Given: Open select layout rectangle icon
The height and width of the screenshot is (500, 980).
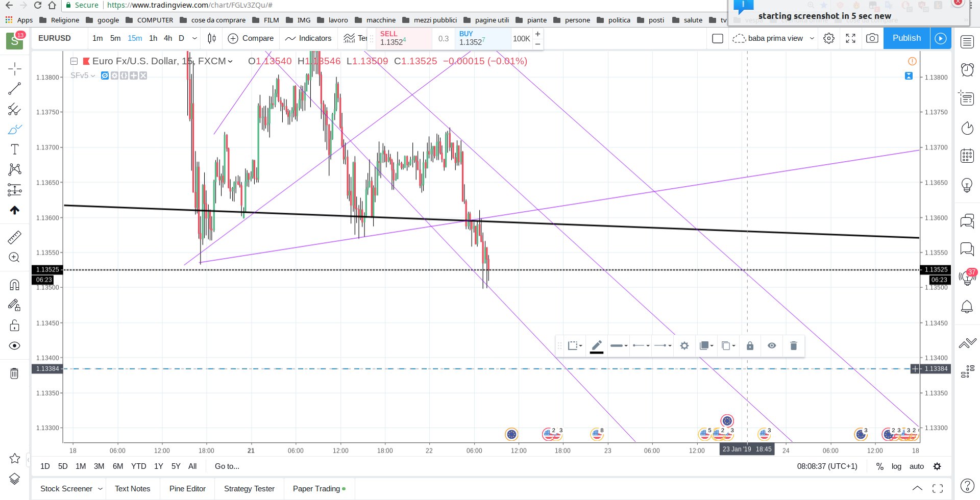Looking at the screenshot, I should point(718,38).
